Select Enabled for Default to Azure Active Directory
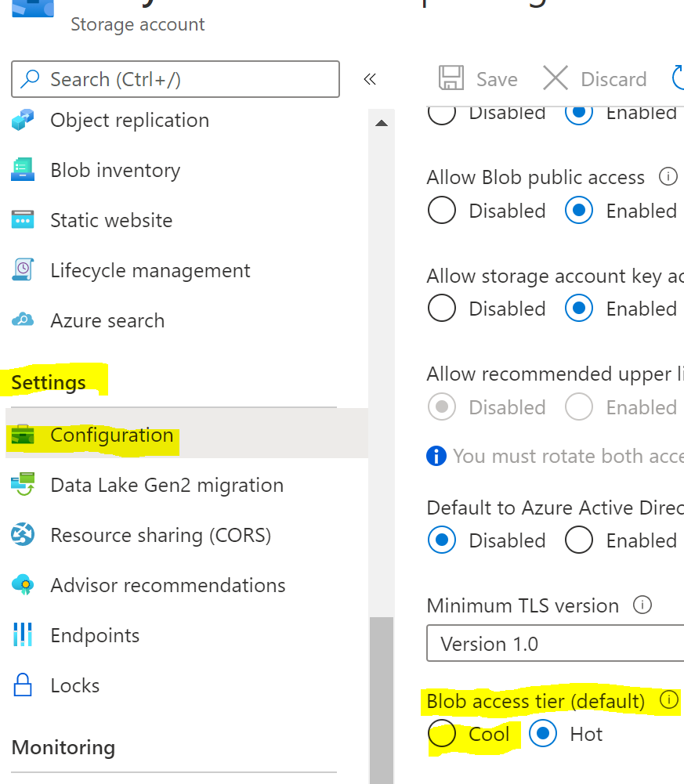 click(x=579, y=540)
